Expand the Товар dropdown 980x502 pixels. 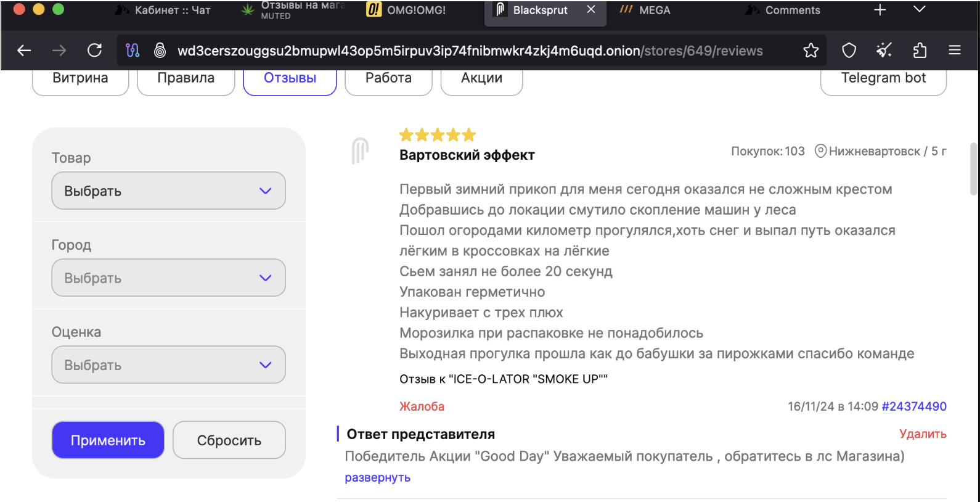(x=168, y=191)
